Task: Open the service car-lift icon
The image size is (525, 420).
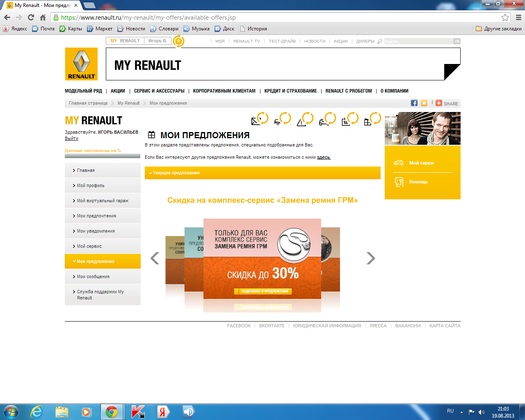Action: (x=278, y=121)
